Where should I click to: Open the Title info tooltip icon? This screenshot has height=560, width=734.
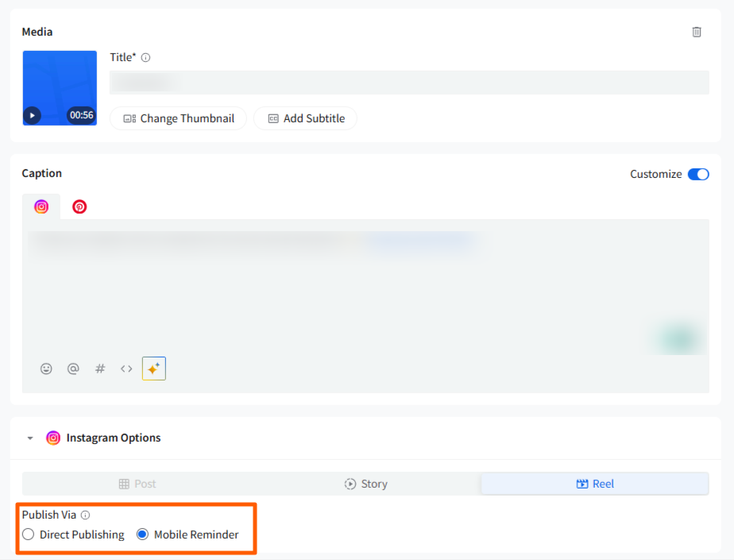(x=145, y=58)
